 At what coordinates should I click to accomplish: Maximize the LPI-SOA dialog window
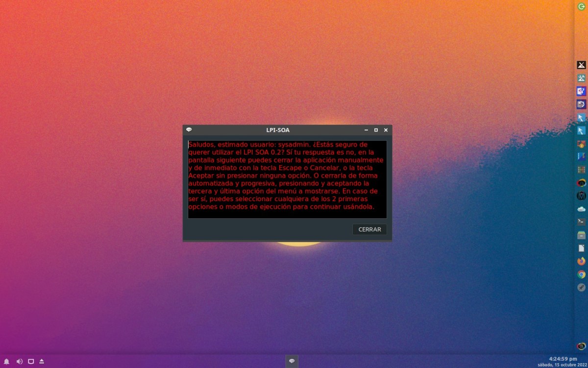pos(376,130)
